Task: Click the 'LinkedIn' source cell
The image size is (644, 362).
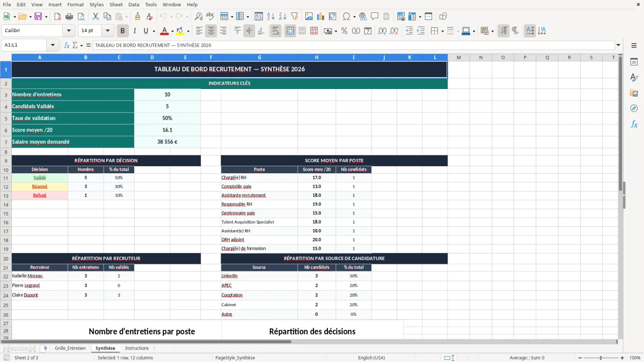Action: click(x=259, y=276)
